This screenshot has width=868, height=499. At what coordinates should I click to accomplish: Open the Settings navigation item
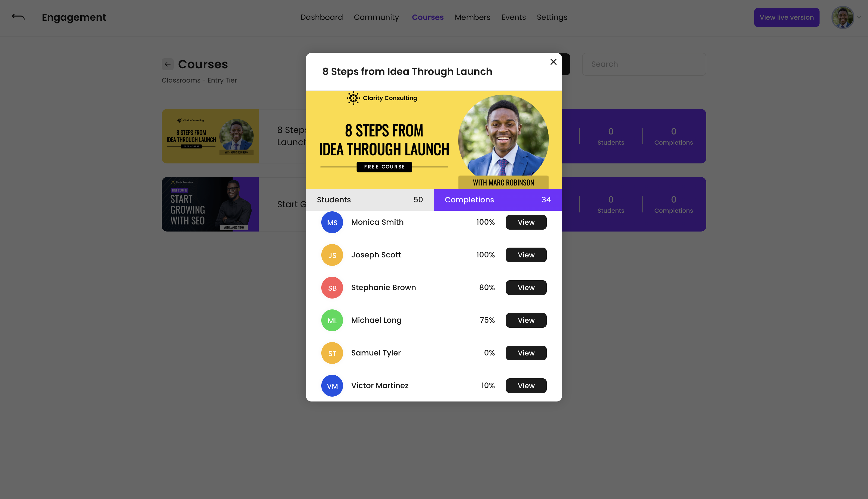pyautogui.click(x=552, y=17)
